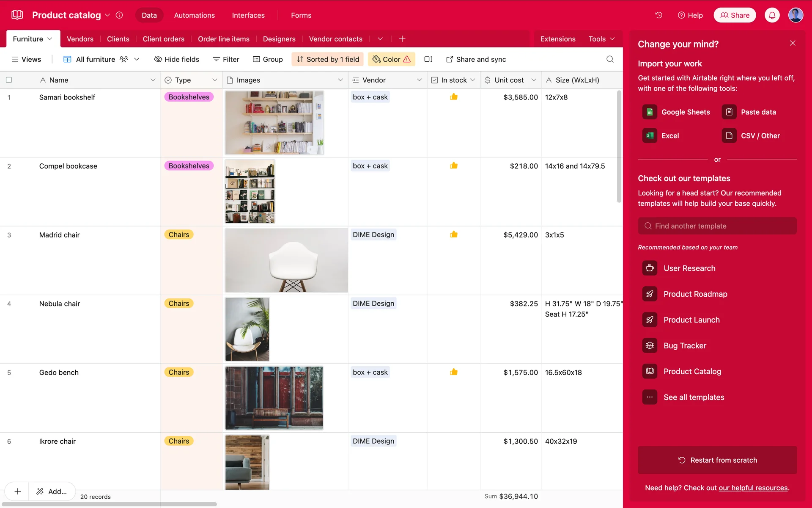Open our helpful resources link
The image size is (812, 508).
pos(753,488)
